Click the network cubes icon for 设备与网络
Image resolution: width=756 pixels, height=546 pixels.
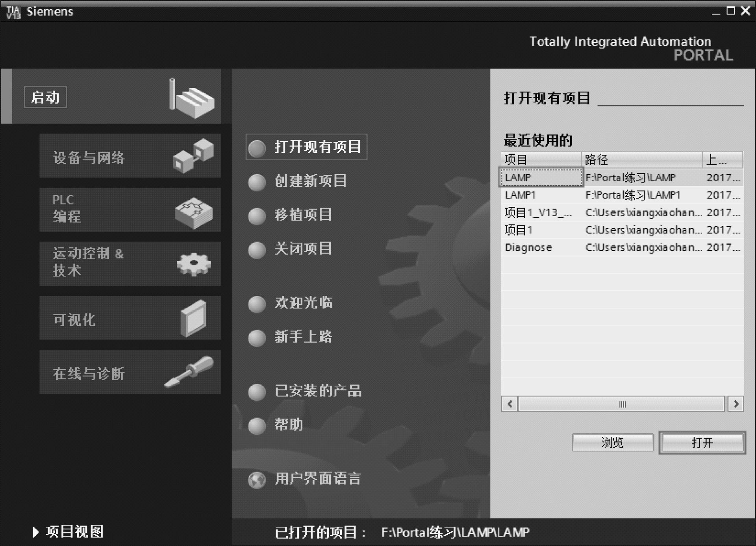[193, 156]
